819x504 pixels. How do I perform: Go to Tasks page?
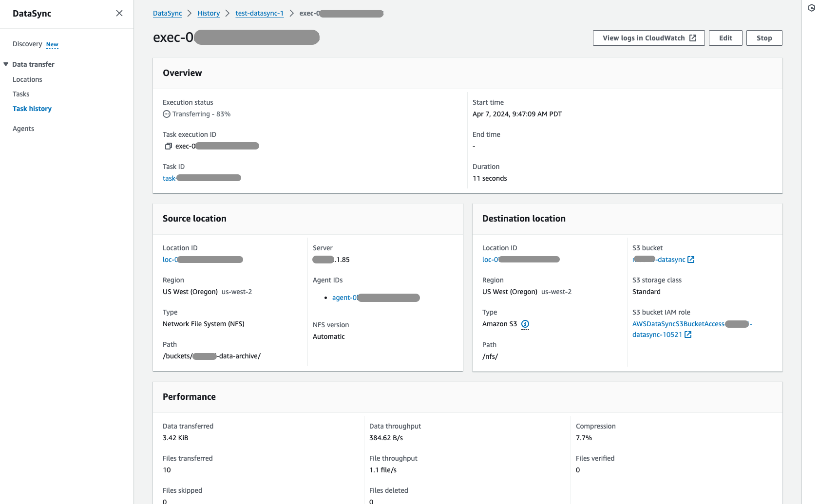[x=21, y=94]
